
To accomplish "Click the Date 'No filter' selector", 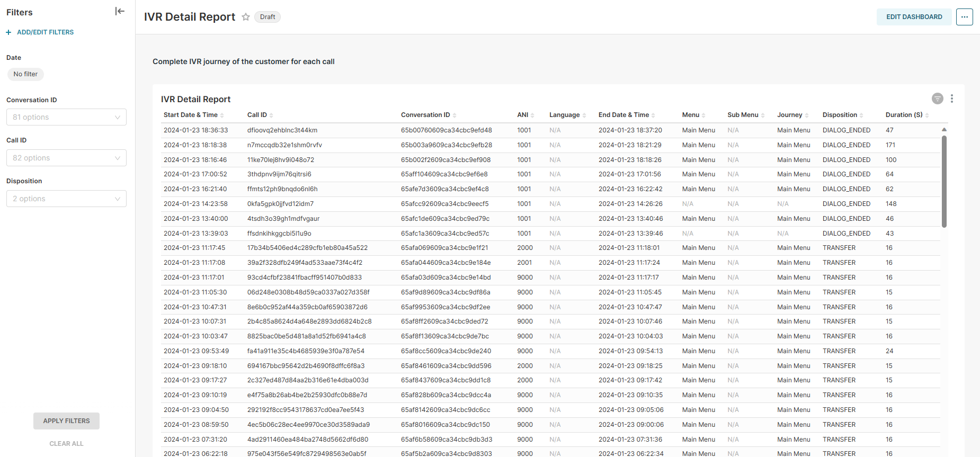I will (x=25, y=74).
